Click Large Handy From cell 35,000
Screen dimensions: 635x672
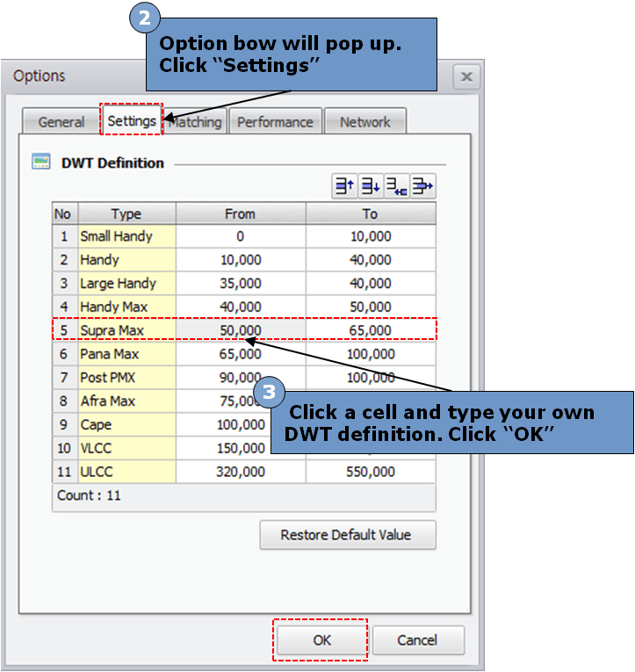241,283
